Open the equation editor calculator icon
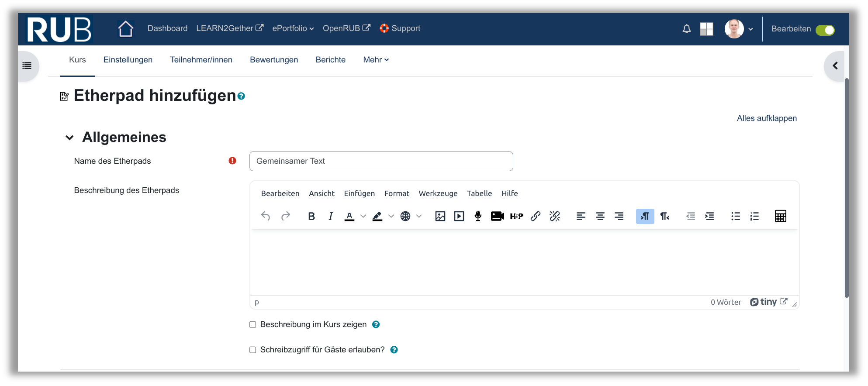The width and height of the screenshot is (868, 386). tap(780, 216)
